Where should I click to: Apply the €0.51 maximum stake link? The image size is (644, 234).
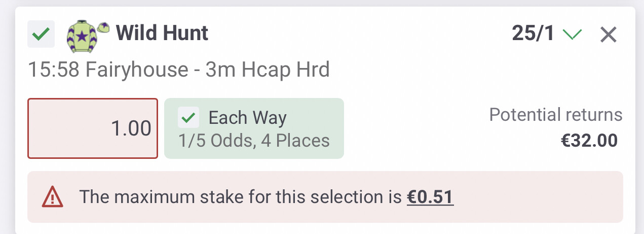click(430, 196)
